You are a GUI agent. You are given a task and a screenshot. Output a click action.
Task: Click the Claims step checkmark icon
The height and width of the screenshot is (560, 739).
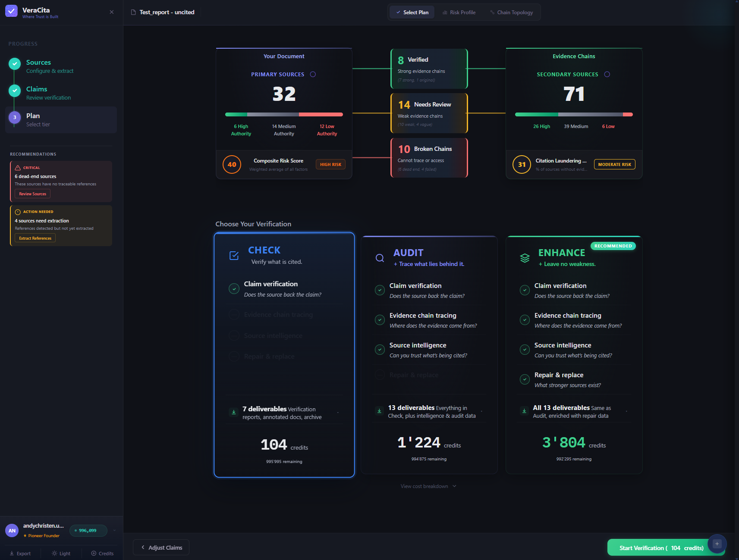click(x=15, y=91)
